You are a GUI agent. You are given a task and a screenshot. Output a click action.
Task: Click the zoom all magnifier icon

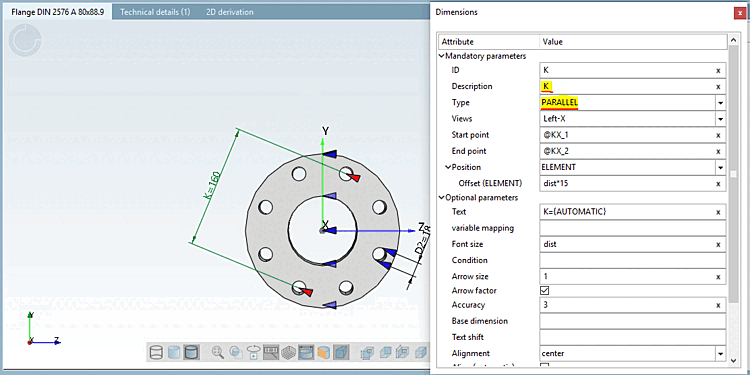tap(218, 353)
